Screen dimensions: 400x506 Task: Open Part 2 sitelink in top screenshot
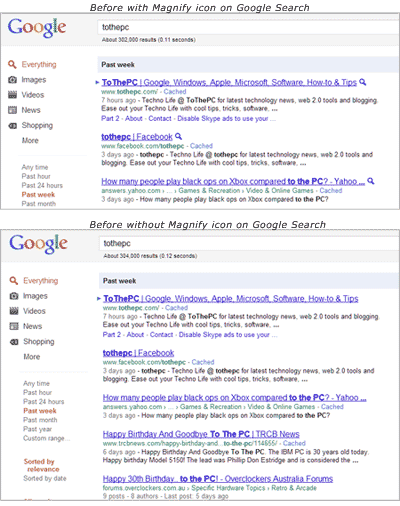coord(110,118)
